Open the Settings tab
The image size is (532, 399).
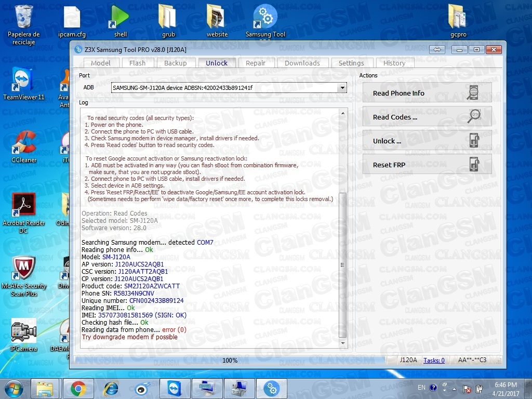351,63
